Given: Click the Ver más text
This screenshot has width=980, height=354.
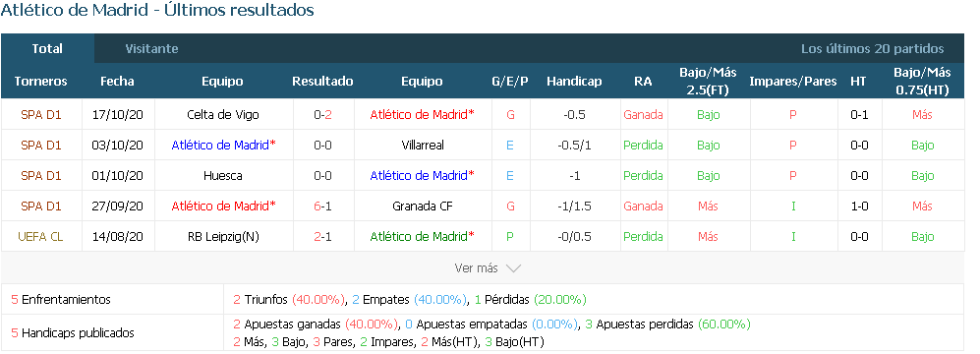Looking at the screenshot, I should 477,268.
